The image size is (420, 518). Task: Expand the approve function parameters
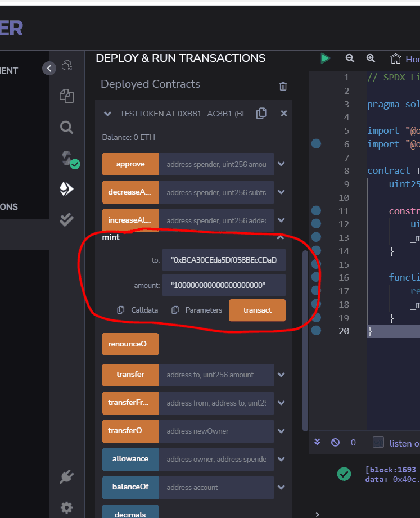point(281,164)
